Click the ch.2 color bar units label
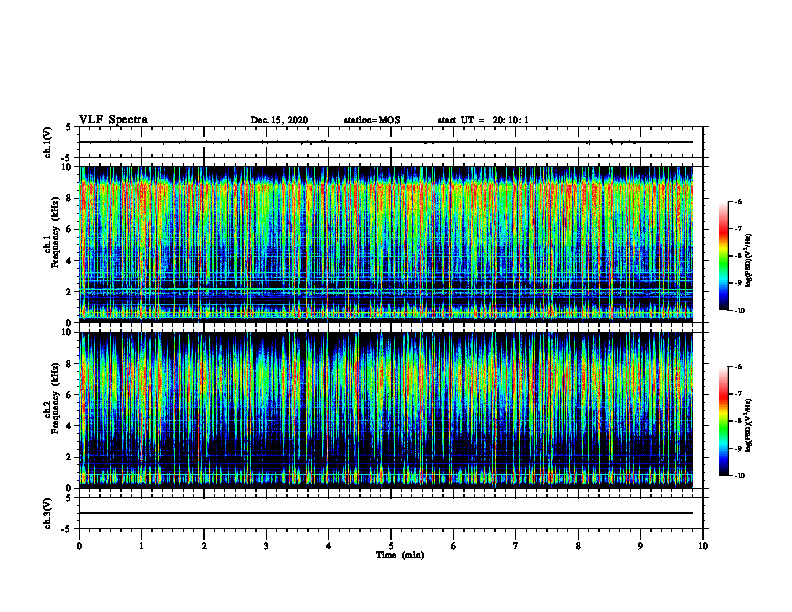792x612 pixels. [749, 425]
